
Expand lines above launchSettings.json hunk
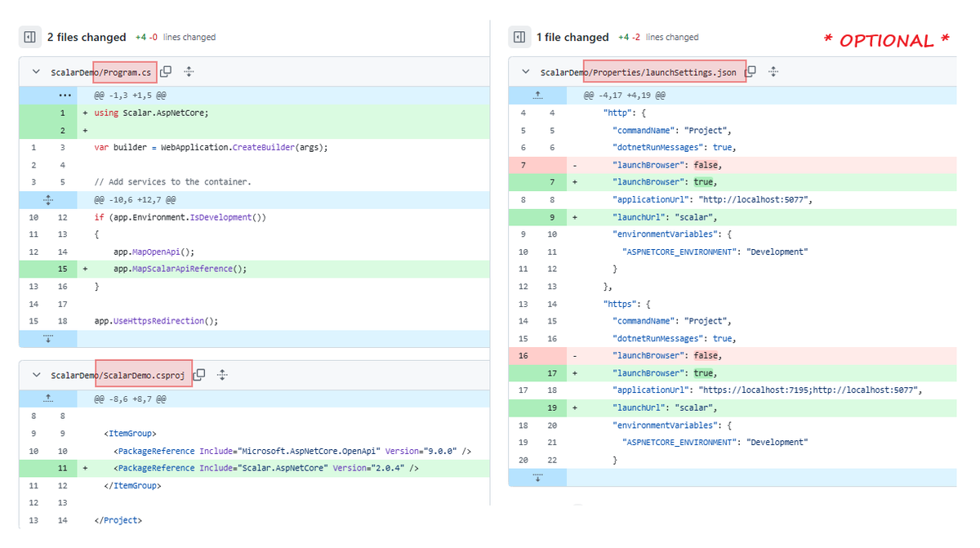click(537, 96)
